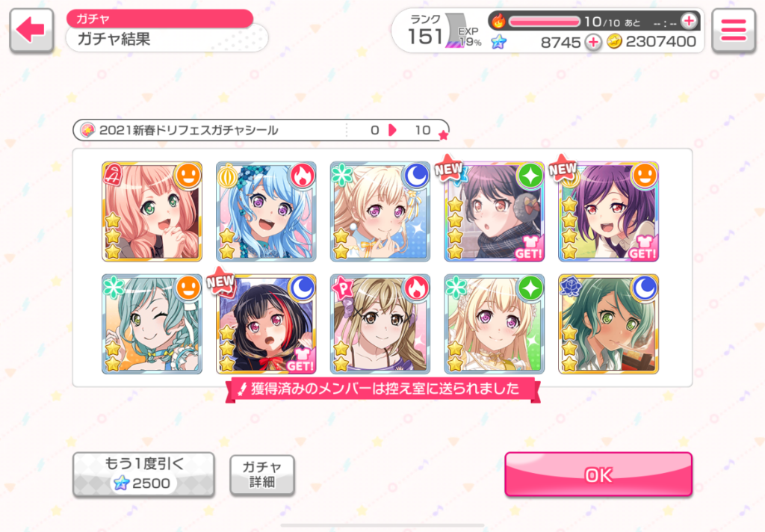
Task: Open ガチャ詳細 gacha details
Action: [262, 475]
